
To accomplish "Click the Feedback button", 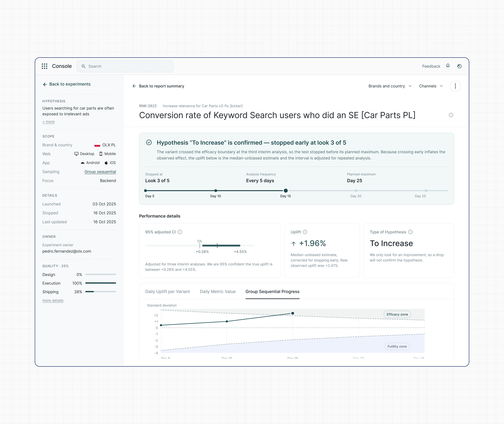I will click(431, 66).
